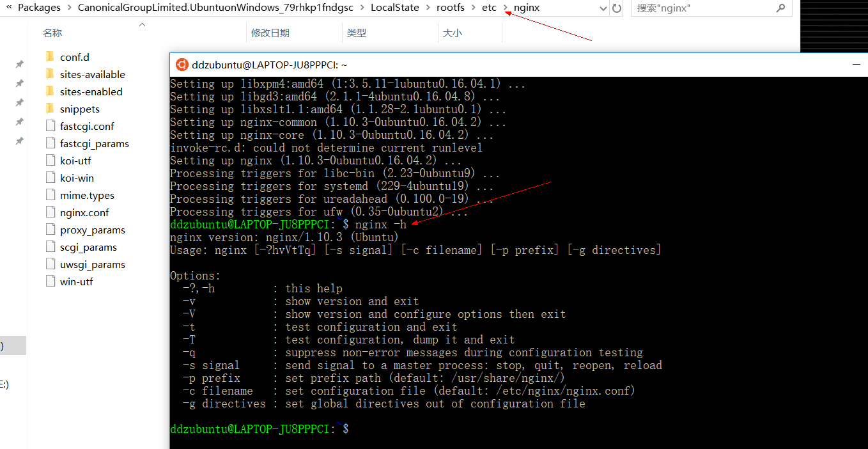The width and height of the screenshot is (868, 449).
Task: Click nginx in the breadcrumb path
Action: pyautogui.click(x=527, y=8)
